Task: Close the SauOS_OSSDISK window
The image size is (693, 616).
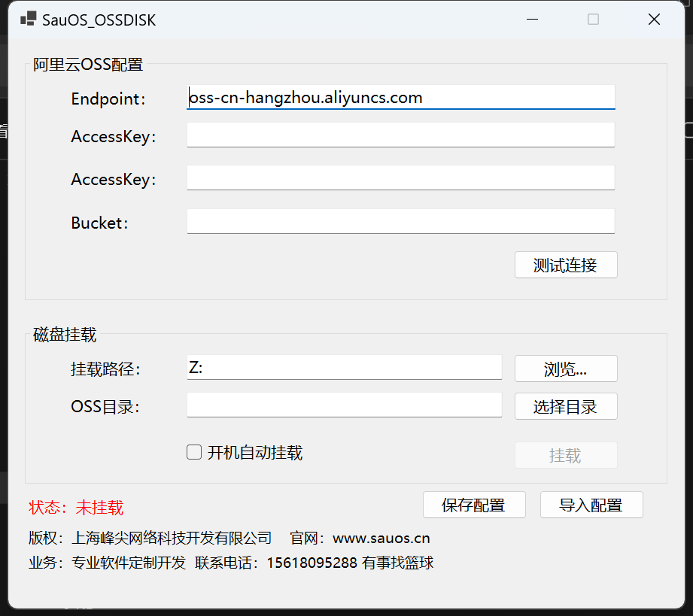Action: click(x=654, y=20)
